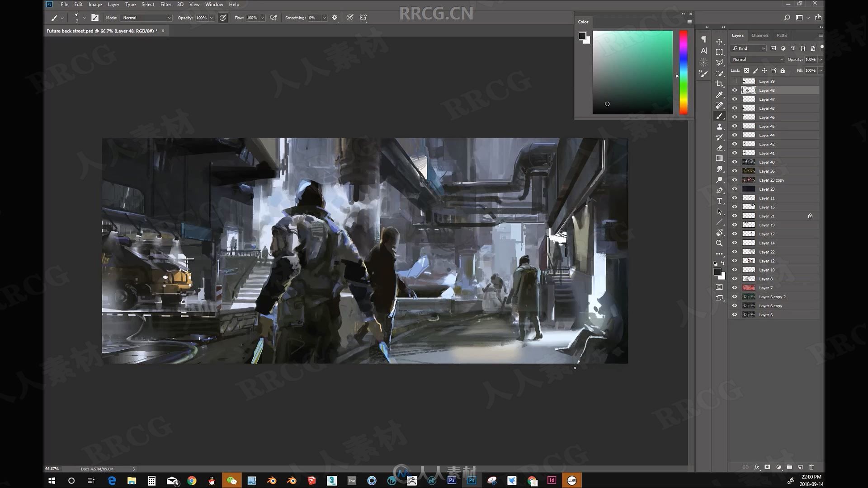The height and width of the screenshot is (488, 868).
Task: Select the Brush tool in toolbar
Action: [720, 116]
